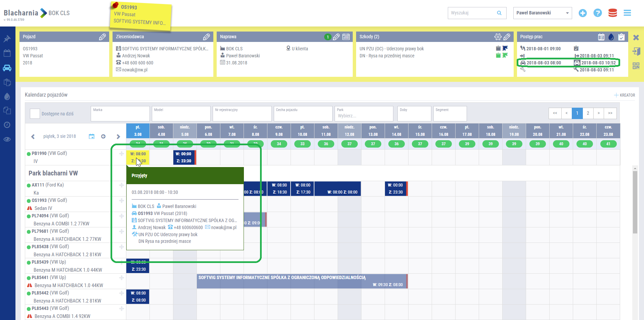This screenshot has width=644, height=320.
Task: Click the blue plus add icon
Action: tap(583, 13)
